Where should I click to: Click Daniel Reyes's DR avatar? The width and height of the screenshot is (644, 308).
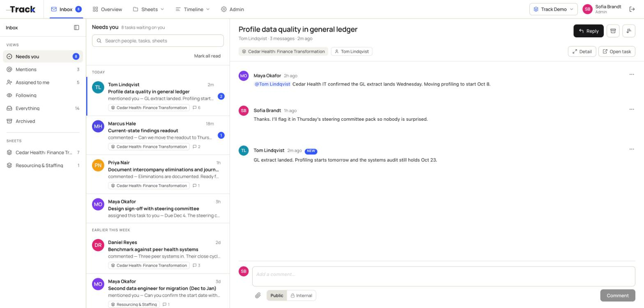tap(98, 245)
